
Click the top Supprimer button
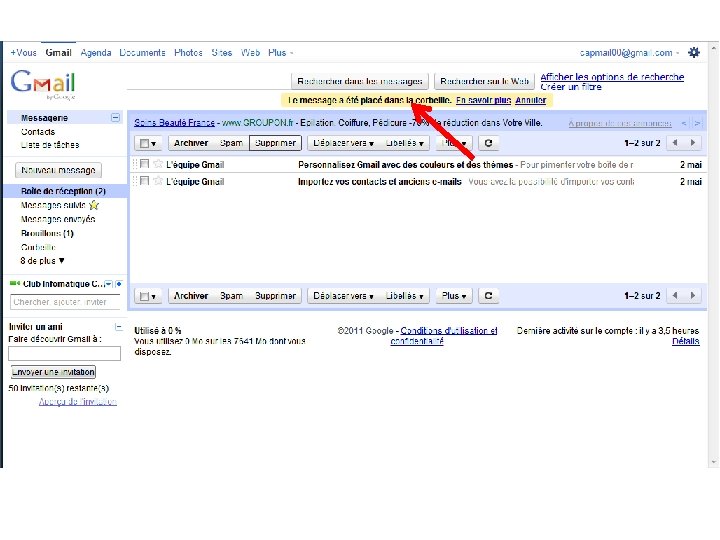[x=275, y=143]
